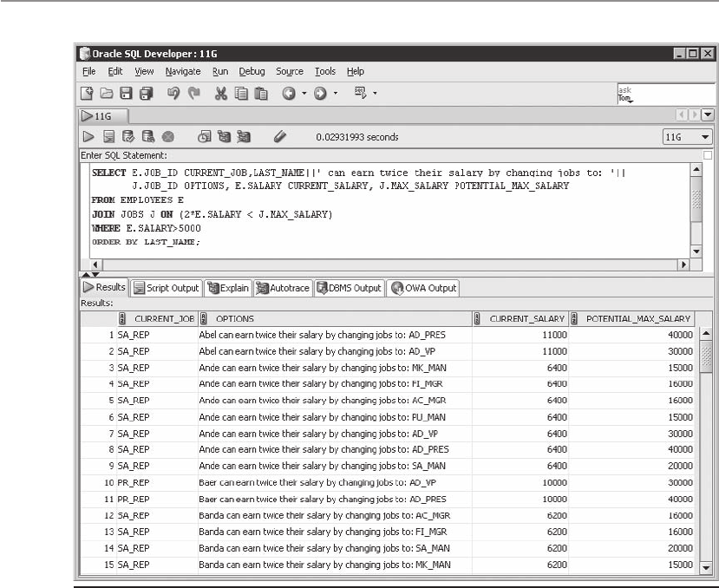Click the results grid scroll down arrow
The height and width of the screenshot is (588, 719).
(x=706, y=568)
